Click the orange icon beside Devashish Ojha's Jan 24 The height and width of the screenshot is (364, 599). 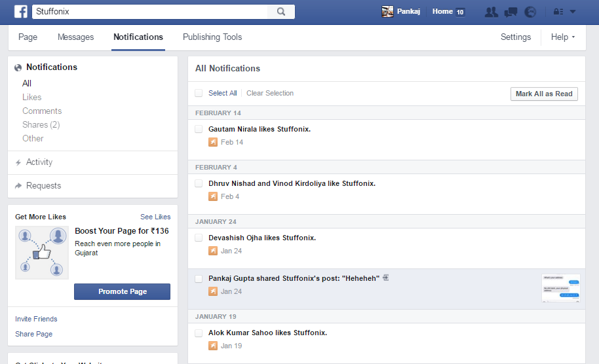tap(213, 251)
